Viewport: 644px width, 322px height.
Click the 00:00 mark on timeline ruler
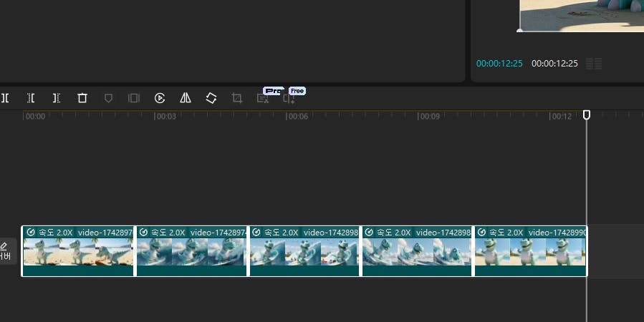coord(34,117)
